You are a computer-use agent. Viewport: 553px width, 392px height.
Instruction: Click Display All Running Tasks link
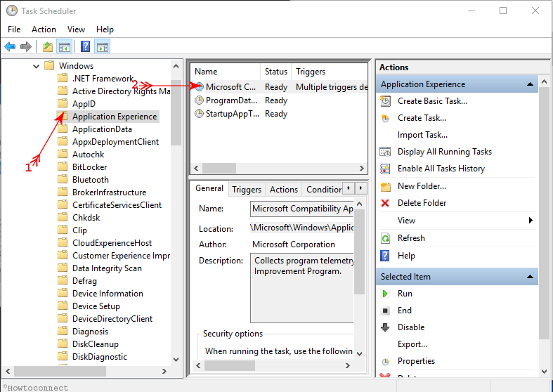click(445, 152)
